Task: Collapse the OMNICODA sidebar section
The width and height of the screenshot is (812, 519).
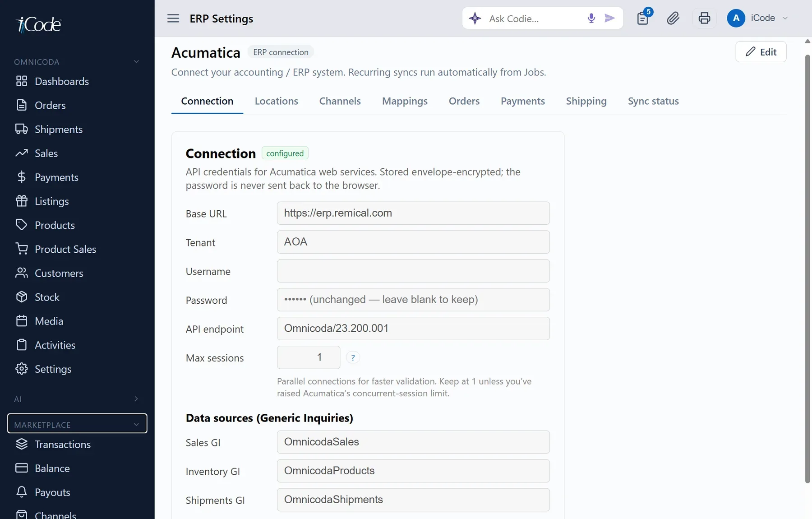Action: [77, 62]
